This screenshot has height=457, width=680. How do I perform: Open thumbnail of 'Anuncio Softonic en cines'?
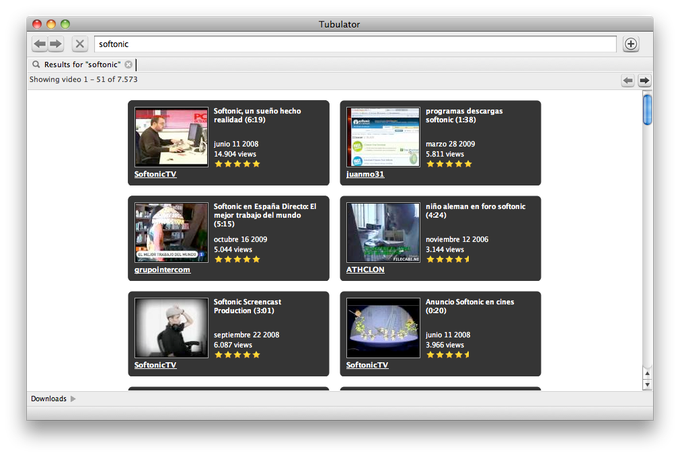tap(383, 328)
